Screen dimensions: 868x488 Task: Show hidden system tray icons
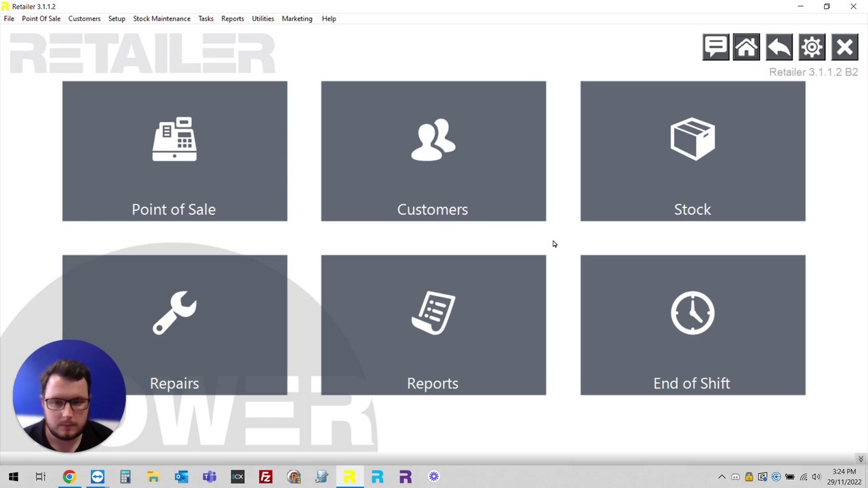pyautogui.click(x=722, y=476)
